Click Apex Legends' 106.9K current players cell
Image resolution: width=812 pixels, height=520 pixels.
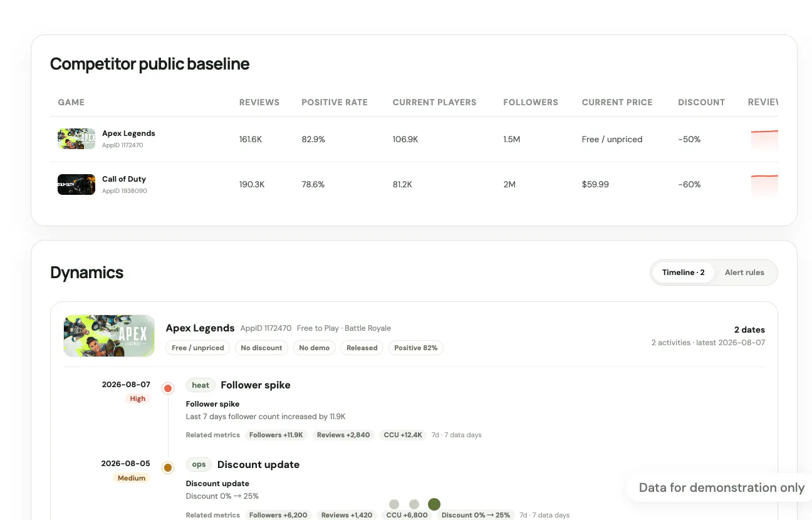[x=405, y=139]
